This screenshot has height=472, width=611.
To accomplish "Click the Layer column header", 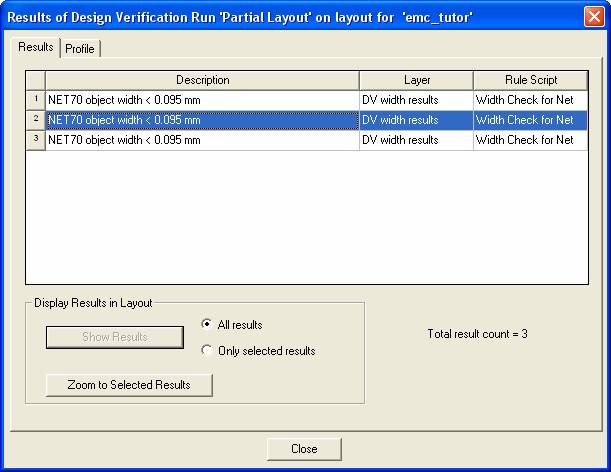I will click(x=415, y=80).
